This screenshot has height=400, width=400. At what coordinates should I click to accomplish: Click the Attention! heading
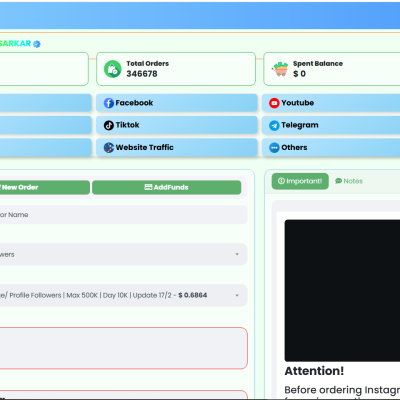pyautogui.click(x=314, y=371)
